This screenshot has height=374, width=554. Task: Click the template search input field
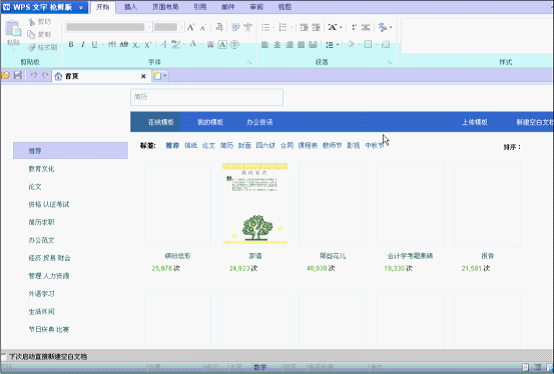pos(207,97)
